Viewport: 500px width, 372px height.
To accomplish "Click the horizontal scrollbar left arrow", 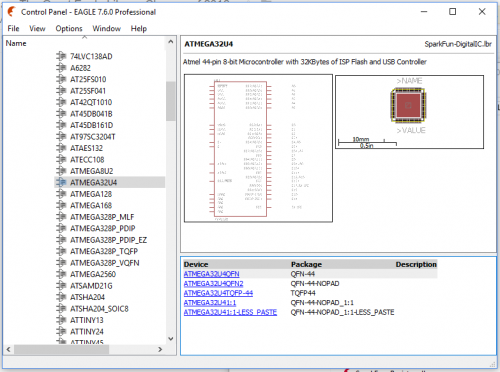I will (8, 349).
